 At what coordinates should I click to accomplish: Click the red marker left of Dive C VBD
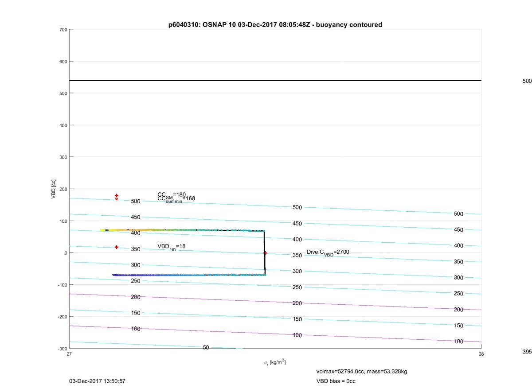tap(265, 253)
